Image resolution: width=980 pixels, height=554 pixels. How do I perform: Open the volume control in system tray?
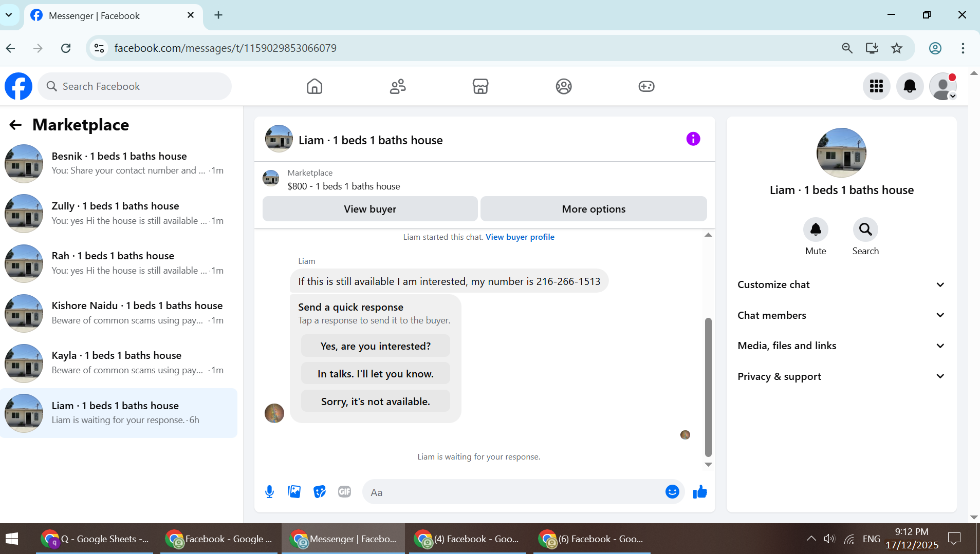pos(829,539)
